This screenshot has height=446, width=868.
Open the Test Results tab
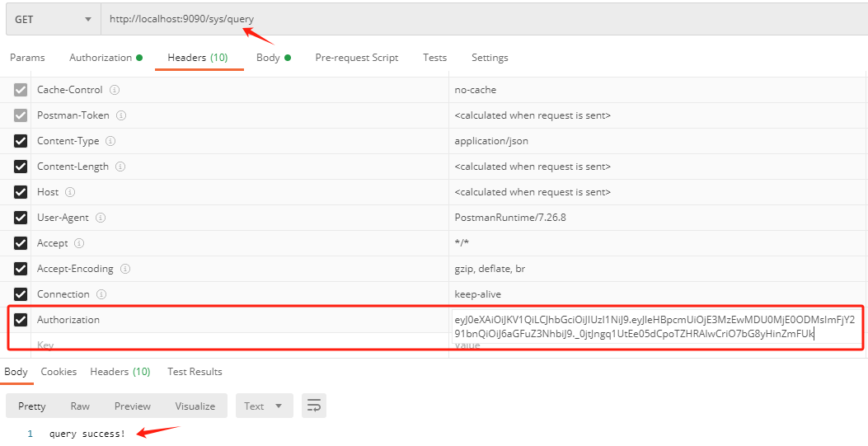(x=195, y=371)
